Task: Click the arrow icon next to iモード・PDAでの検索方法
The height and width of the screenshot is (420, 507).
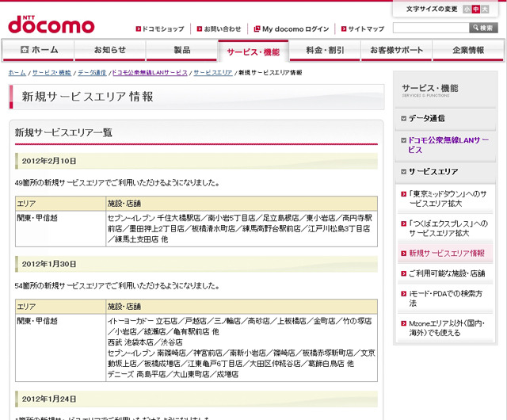Action: [x=403, y=294]
